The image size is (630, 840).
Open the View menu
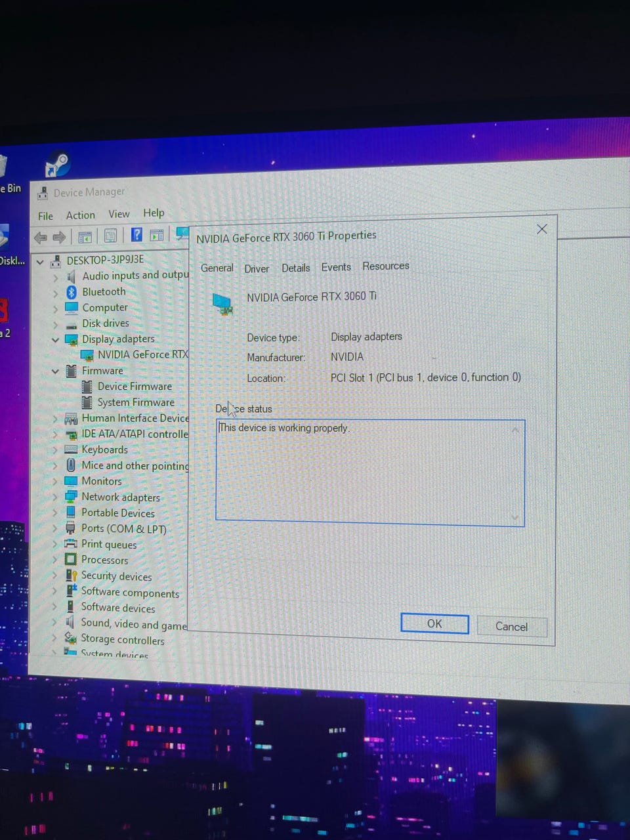[119, 214]
